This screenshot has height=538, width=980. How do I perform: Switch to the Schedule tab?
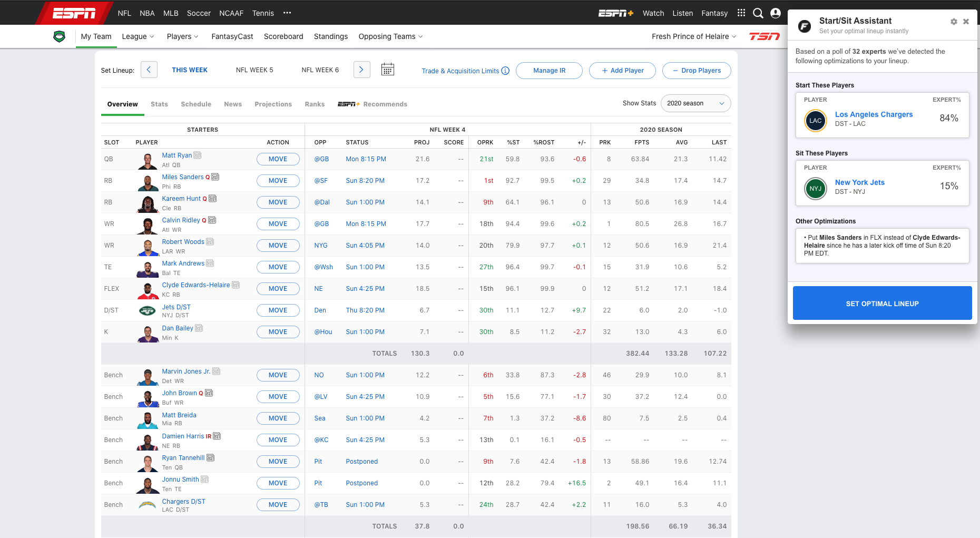point(196,104)
